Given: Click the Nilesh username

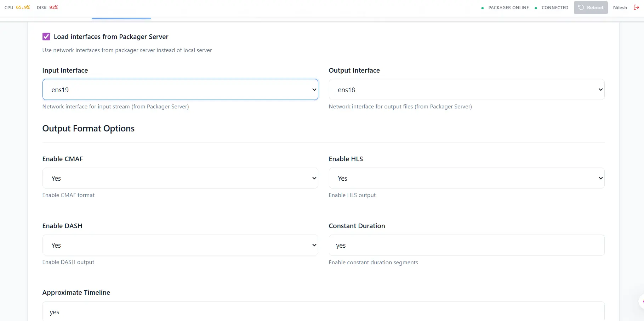Looking at the screenshot, I should [620, 7].
